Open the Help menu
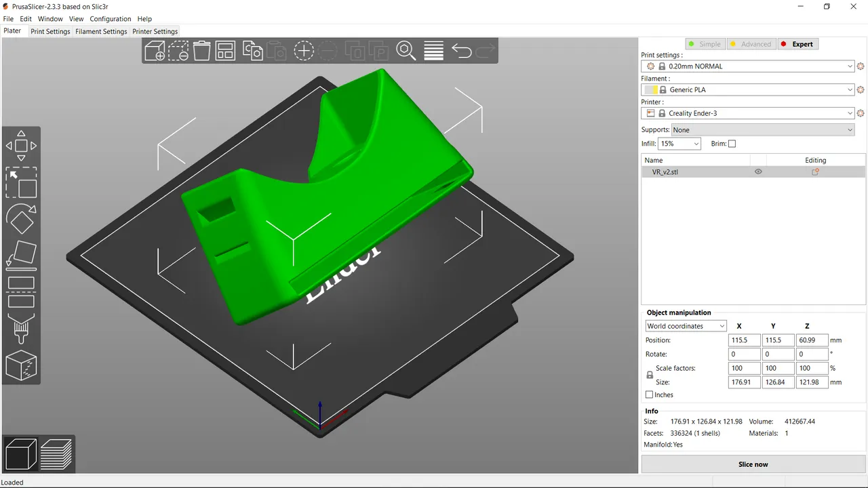The image size is (868, 488). click(x=144, y=19)
